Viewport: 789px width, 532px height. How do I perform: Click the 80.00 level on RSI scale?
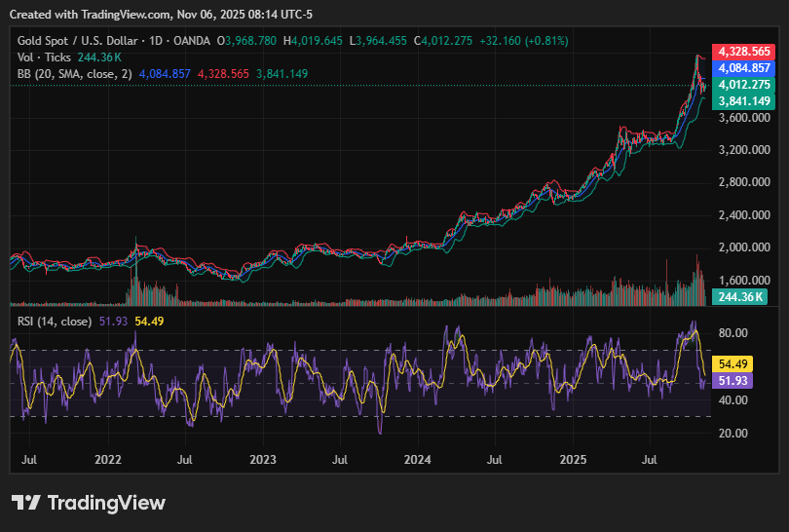coord(733,333)
